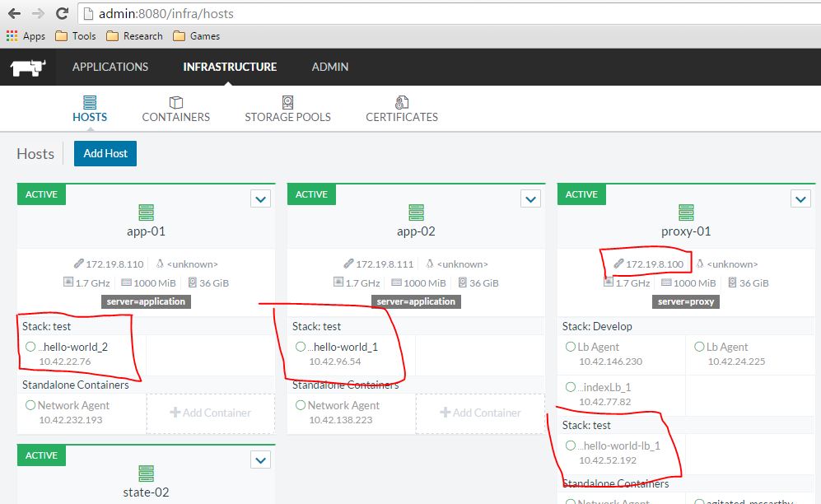Click Standalone Containers heading on app-01

(x=76, y=385)
